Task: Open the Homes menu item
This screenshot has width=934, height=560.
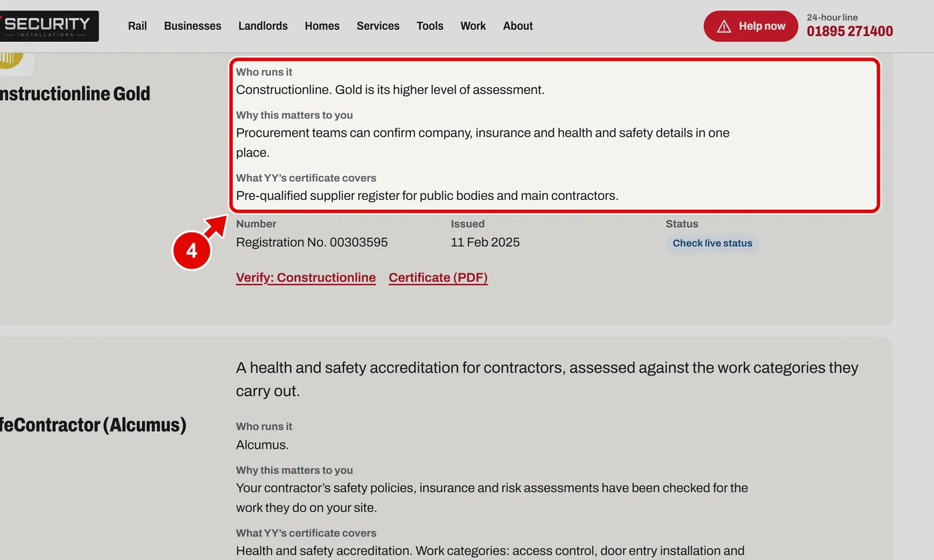Action: point(322,26)
